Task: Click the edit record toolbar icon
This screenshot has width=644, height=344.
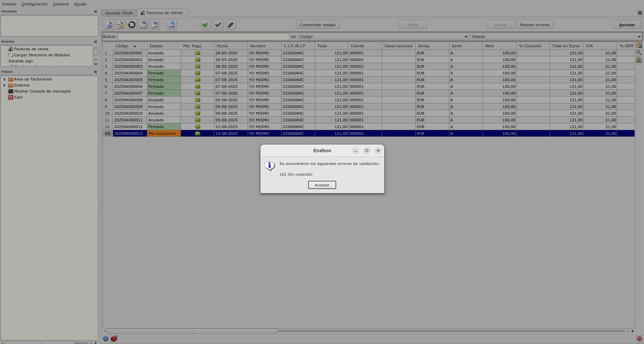Action: click(x=120, y=25)
